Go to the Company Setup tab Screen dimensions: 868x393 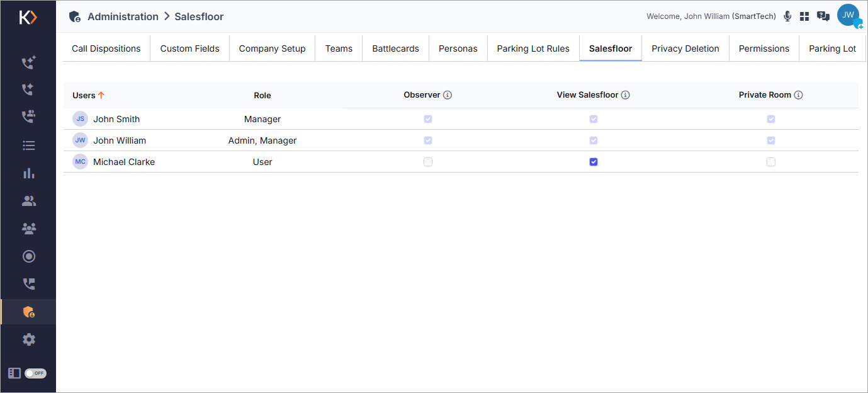tap(273, 48)
